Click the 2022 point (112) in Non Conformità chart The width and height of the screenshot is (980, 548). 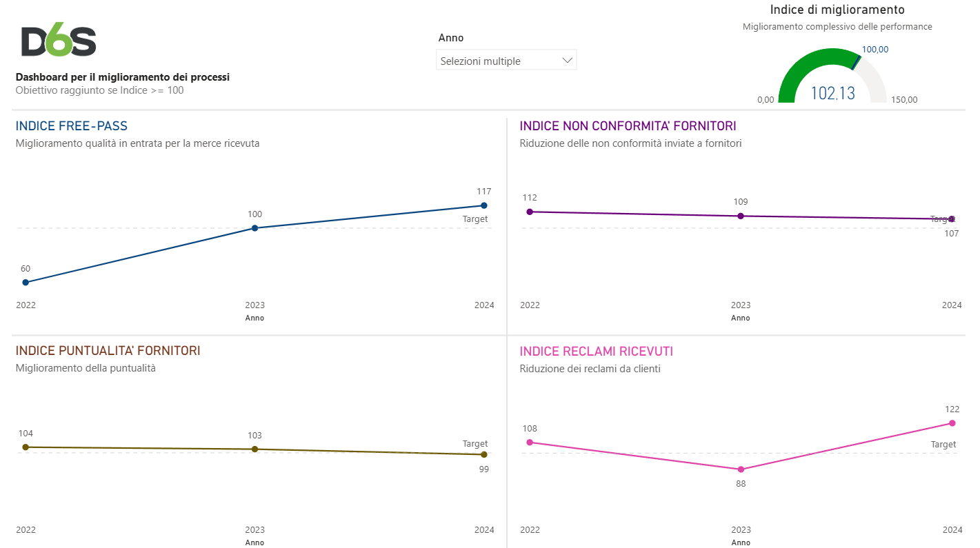530,212
